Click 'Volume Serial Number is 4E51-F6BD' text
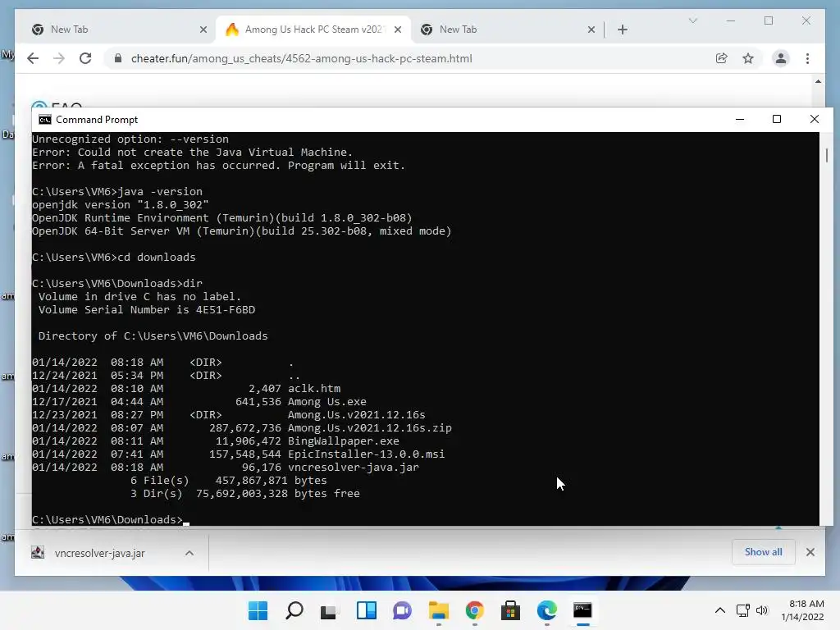Screen dimensions: 840x630 pyautogui.click(x=147, y=309)
